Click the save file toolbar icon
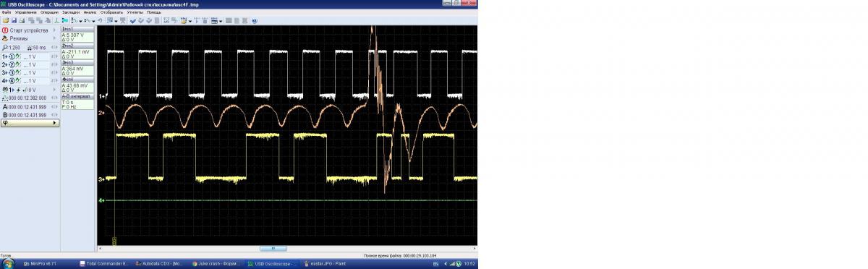 click(x=13, y=20)
